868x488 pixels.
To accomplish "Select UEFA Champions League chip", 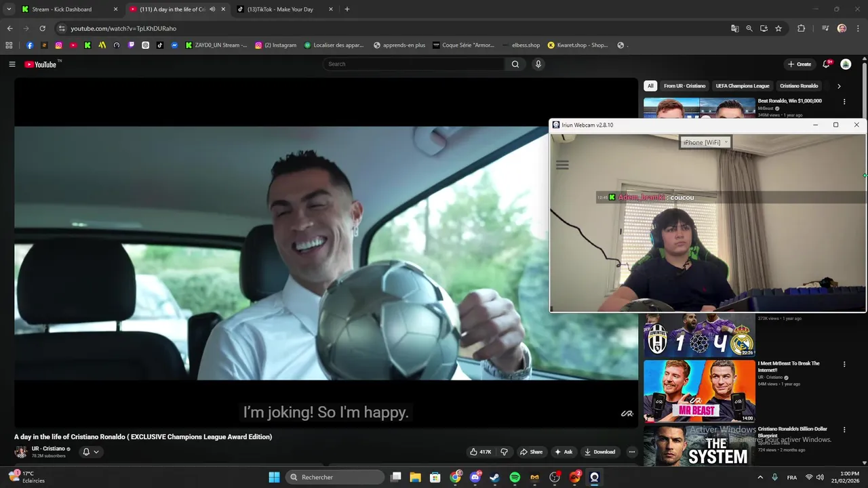I will [x=743, y=86].
